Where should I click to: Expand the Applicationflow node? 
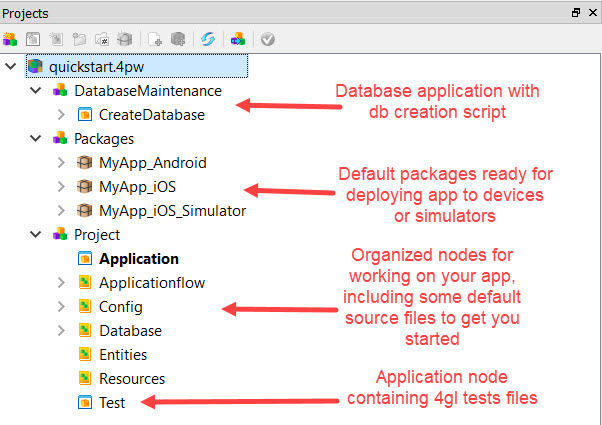[x=61, y=283]
